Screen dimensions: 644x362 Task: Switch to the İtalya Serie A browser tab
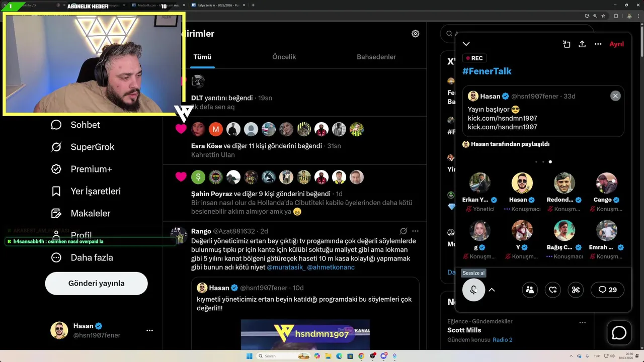click(218, 5)
